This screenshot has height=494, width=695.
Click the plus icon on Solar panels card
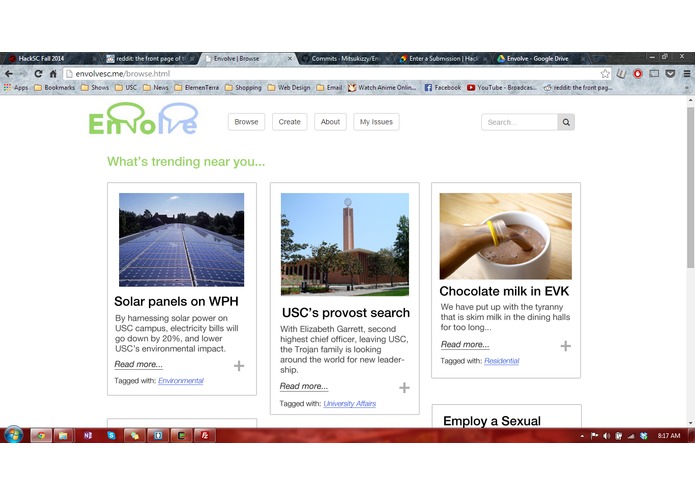click(x=239, y=366)
